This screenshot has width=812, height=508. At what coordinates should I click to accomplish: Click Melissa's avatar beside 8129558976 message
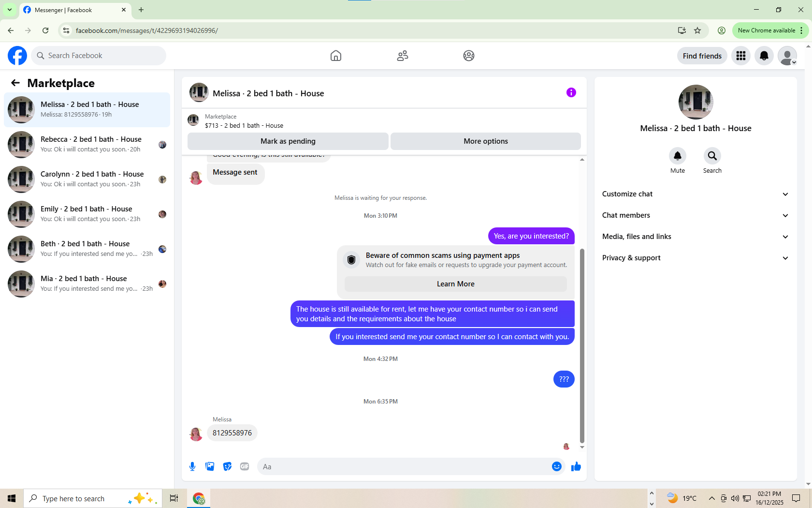pyautogui.click(x=196, y=434)
